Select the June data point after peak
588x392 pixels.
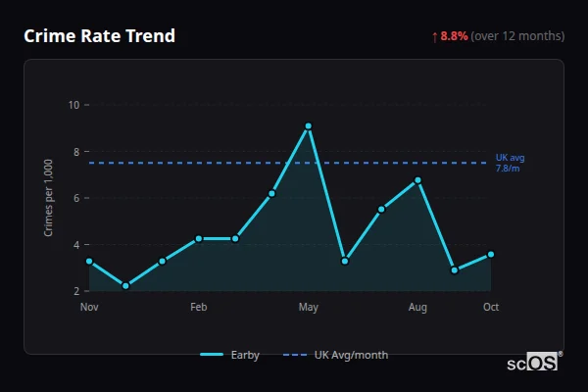click(345, 261)
